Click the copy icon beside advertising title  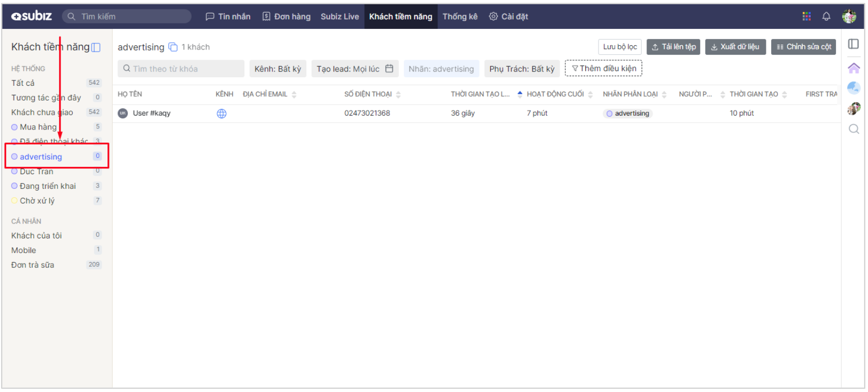[x=173, y=47]
